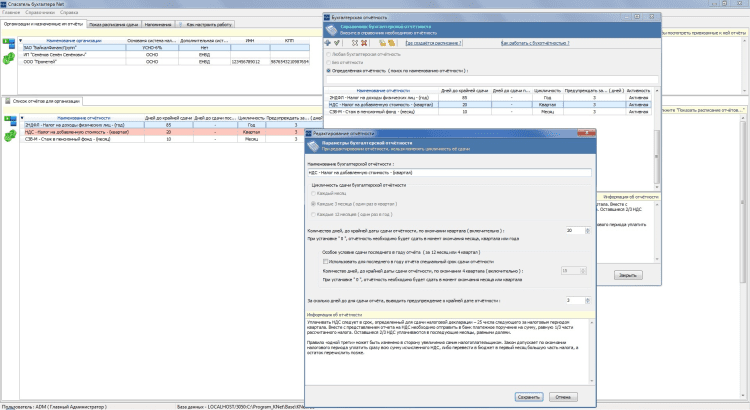The image size is (750, 410).
Task: Click the top green-blue icon beside organizations table
Action: (9, 44)
